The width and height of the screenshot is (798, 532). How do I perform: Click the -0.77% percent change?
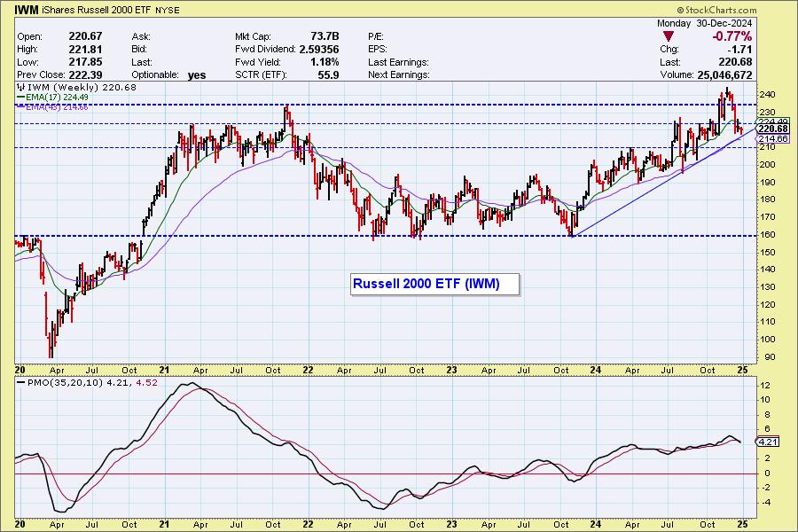pos(731,36)
